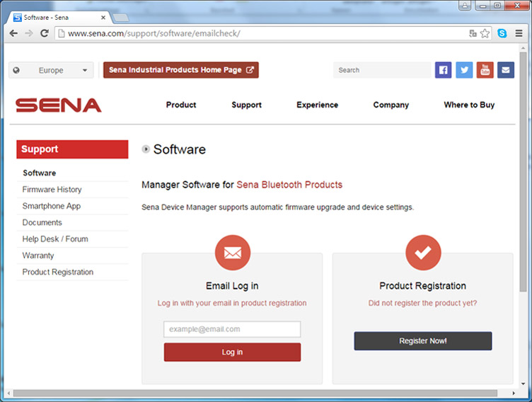Open the Where to Buy menu
Image resolution: width=532 pixels, height=402 pixels.
[x=469, y=105]
